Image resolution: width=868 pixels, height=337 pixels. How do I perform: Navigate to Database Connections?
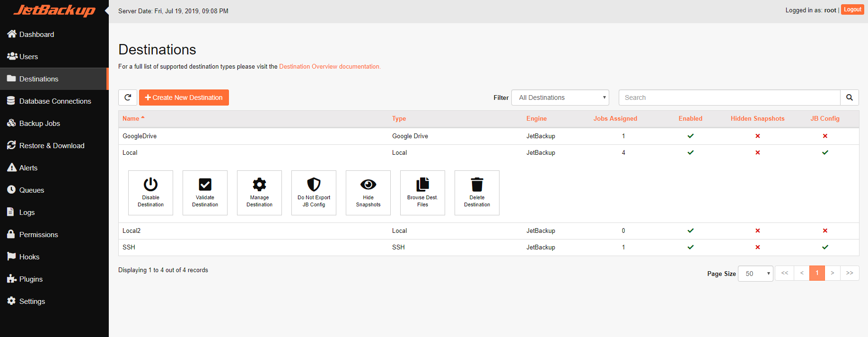pyautogui.click(x=54, y=101)
